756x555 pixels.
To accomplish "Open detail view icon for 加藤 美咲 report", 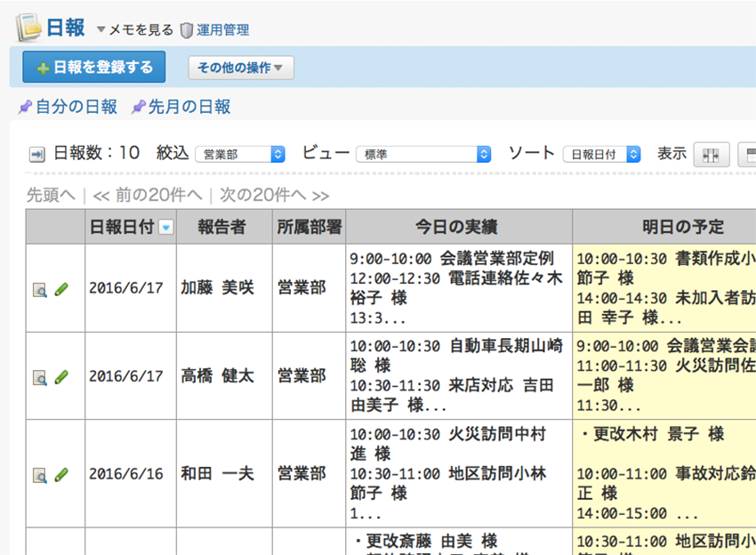I will [39, 289].
